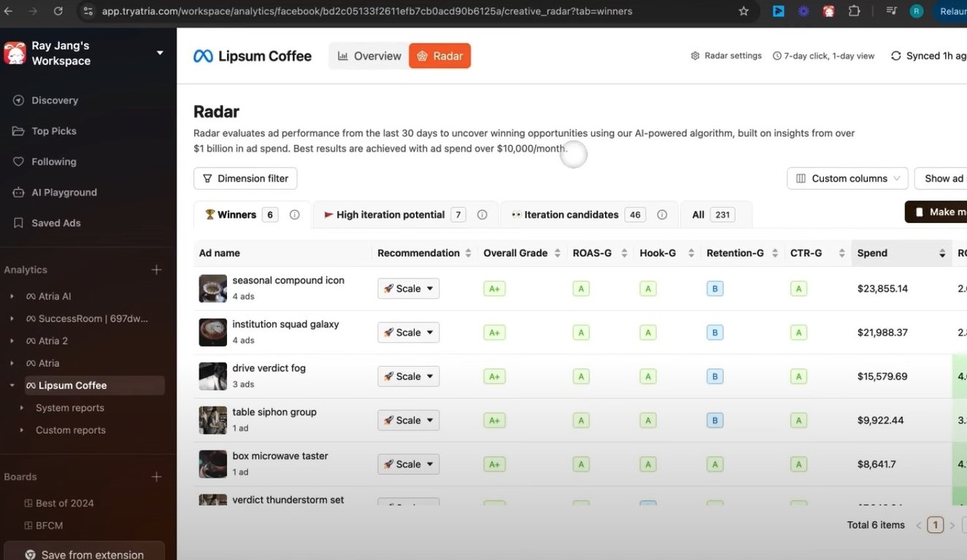967x560 pixels.
Task: Expand the Atria 2 account
Action: tap(12, 341)
